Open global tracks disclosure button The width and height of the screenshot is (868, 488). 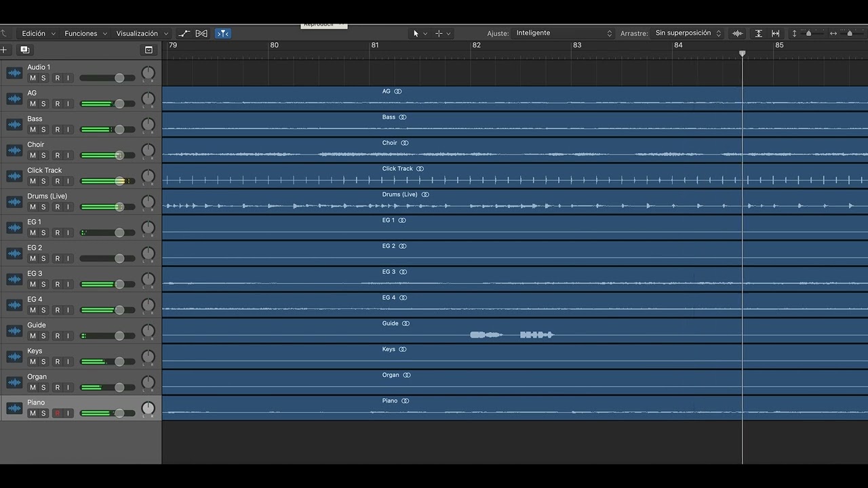[x=149, y=49]
